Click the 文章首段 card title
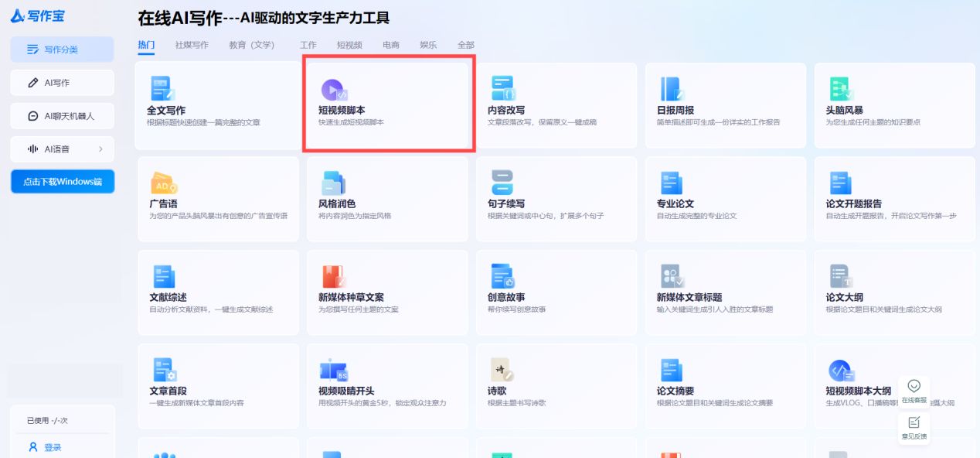This screenshot has height=458, width=980. click(x=168, y=391)
